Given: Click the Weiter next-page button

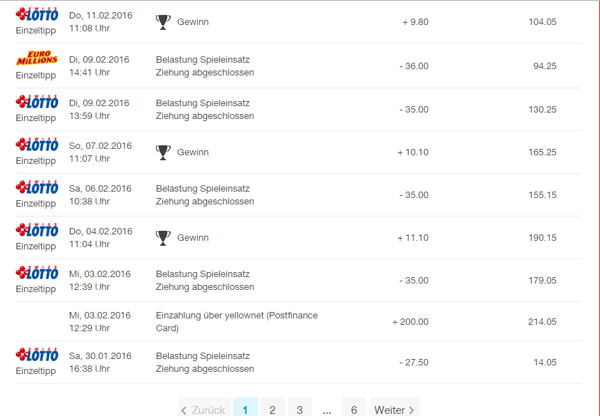Looking at the screenshot, I should pyautogui.click(x=394, y=409).
